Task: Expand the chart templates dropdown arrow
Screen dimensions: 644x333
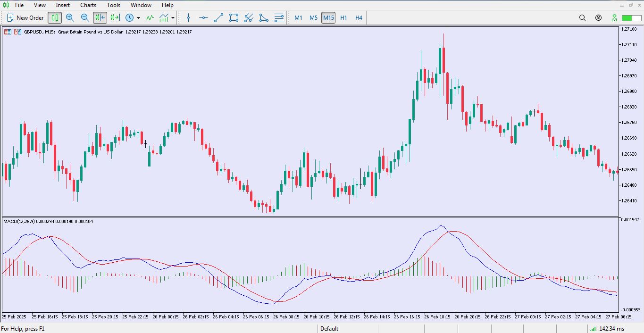Action: [x=173, y=18]
